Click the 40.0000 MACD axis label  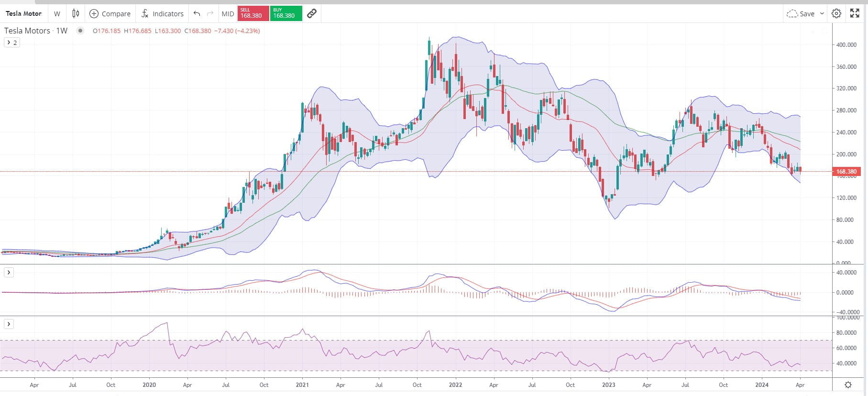(x=846, y=273)
